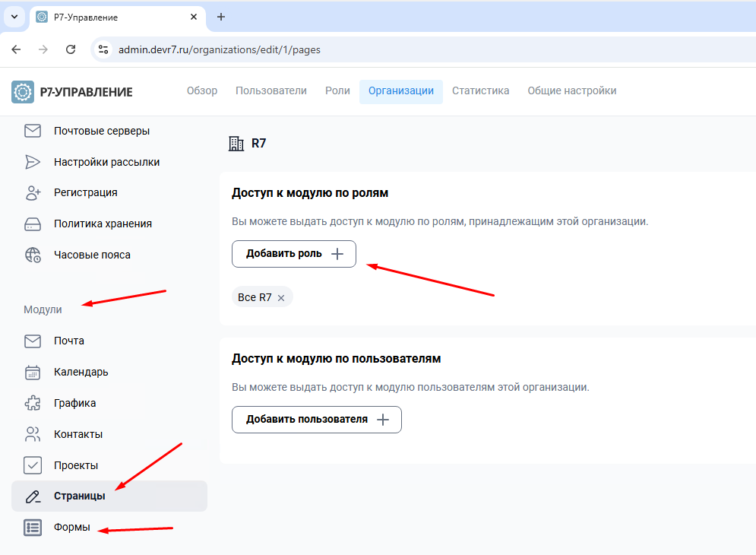Image resolution: width=756 pixels, height=555 pixels.
Task: Click the Политика хранения storage icon
Action: click(x=32, y=224)
